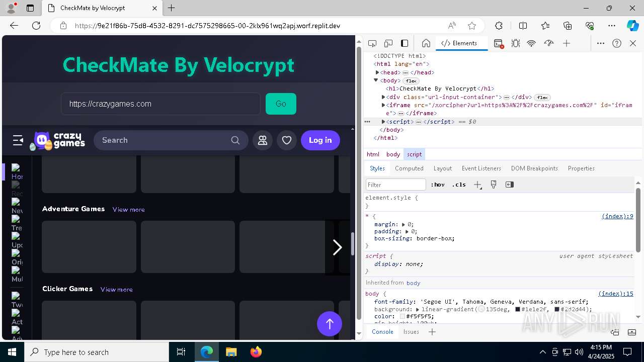Click the CrazyGames search field
Viewport: 644px width, 362px height.
point(171,140)
